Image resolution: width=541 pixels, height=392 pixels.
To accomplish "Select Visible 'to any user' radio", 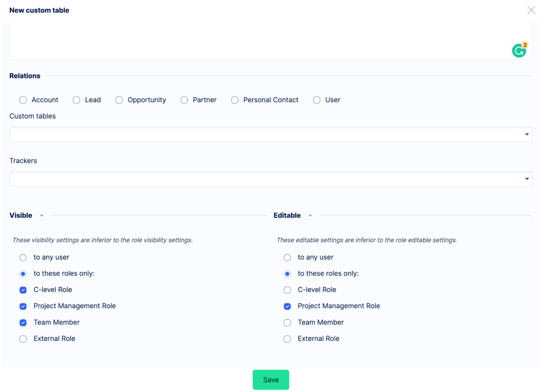I will pos(23,258).
